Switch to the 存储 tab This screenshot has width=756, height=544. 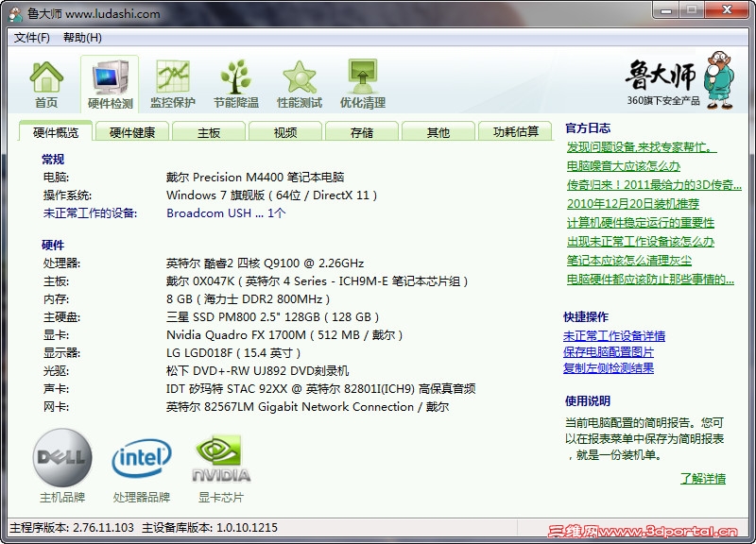[x=362, y=132]
